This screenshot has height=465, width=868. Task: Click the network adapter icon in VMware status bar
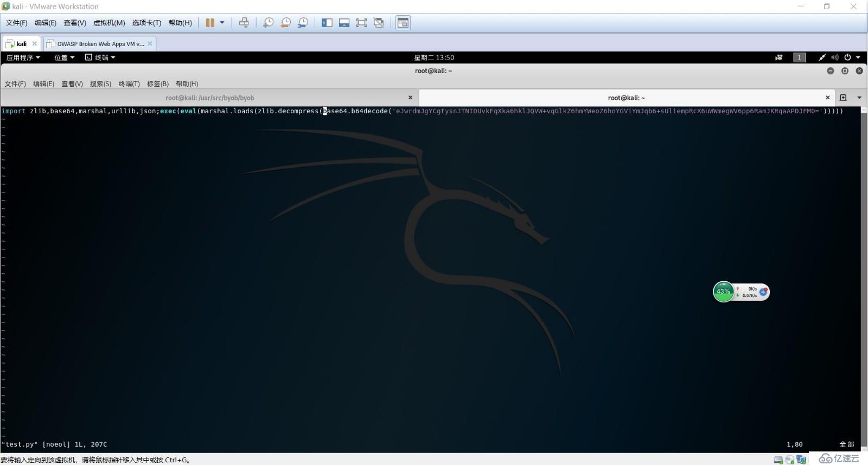[x=801, y=460]
